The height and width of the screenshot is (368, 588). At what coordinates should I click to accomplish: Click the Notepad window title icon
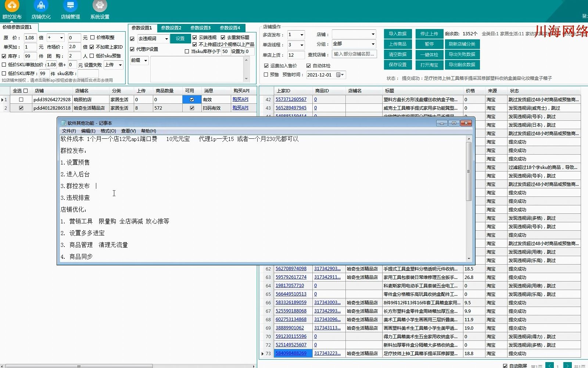[x=63, y=123]
